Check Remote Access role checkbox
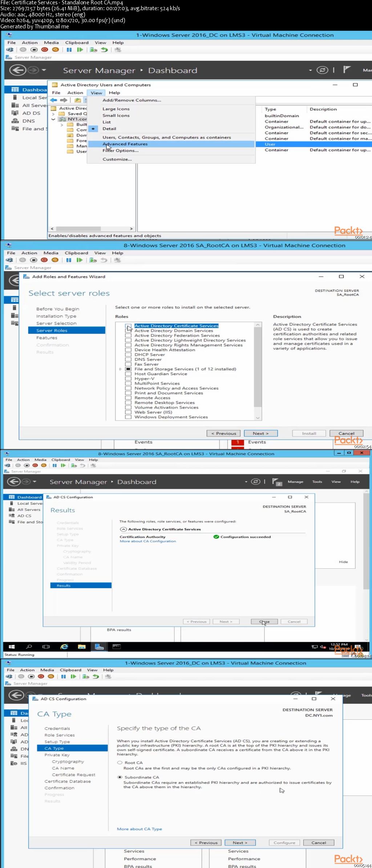Screen dimensions: 372x868 click(128, 398)
